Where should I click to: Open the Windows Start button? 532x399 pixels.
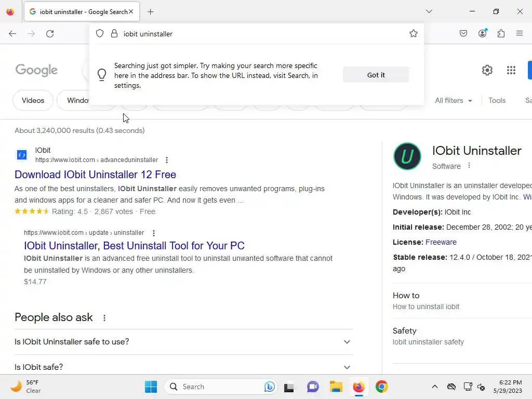click(x=151, y=387)
